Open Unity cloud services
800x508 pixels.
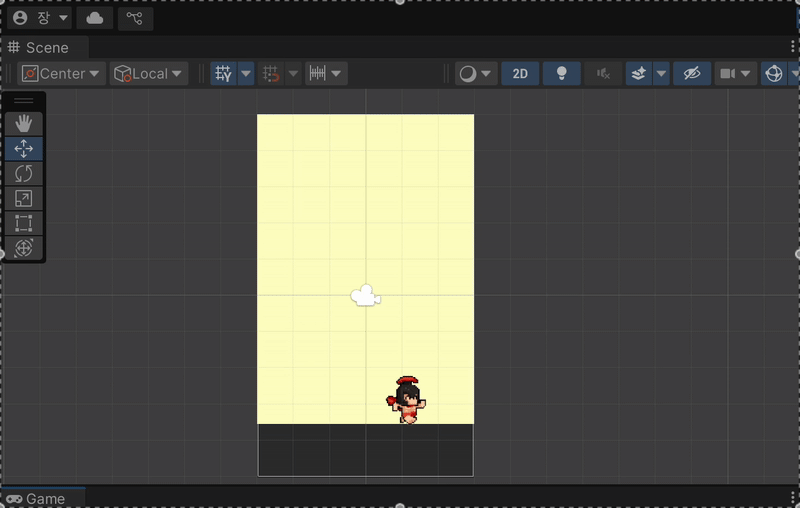94,18
